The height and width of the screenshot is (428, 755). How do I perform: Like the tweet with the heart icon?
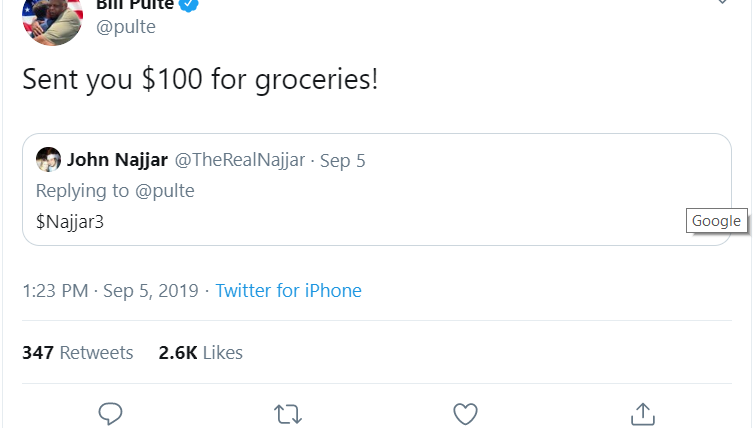pos(465,413)
